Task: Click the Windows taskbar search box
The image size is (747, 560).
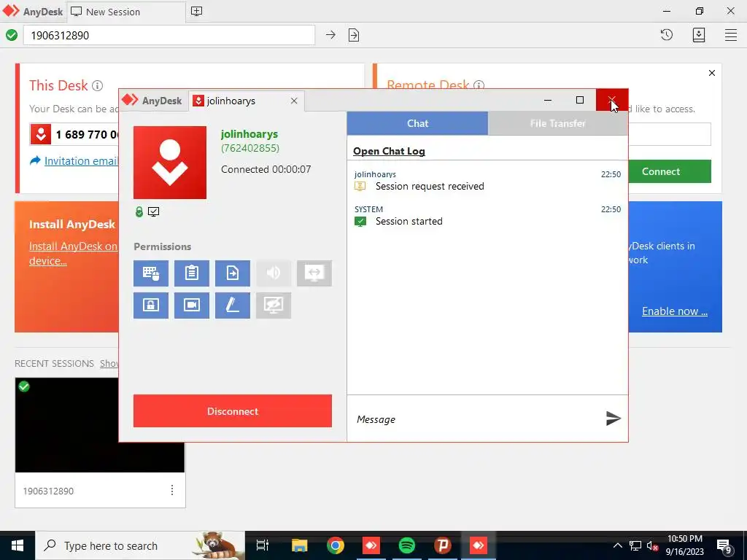Action: 140,545
